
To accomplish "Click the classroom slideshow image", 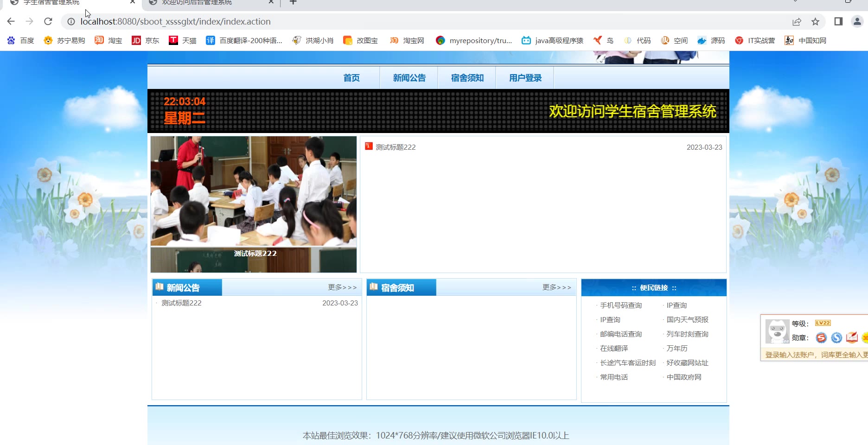I will (254, 191).
